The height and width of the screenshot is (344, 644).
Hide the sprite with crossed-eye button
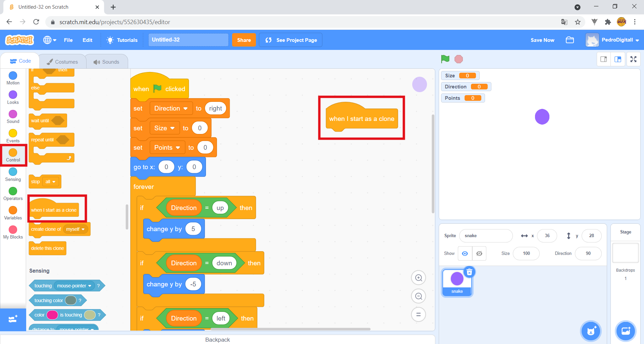479,254
